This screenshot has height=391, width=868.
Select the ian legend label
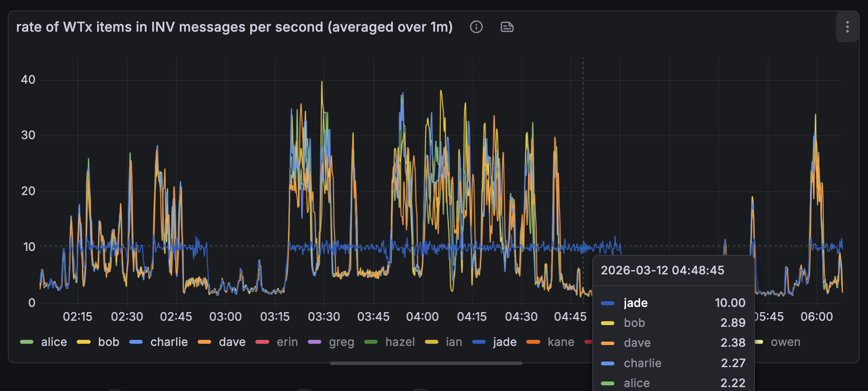tap(454, 342)
